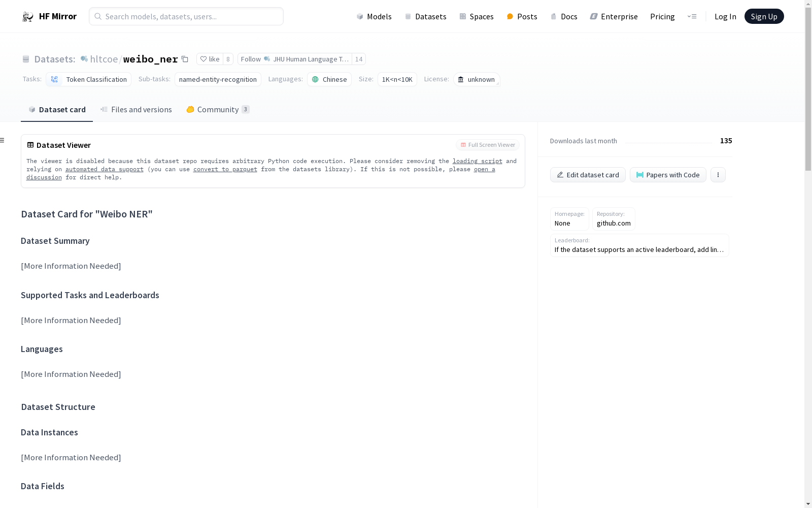The width and height of the screenshot is (812, 508).
Task: Click the follower count 14
Action: (359, 59)
